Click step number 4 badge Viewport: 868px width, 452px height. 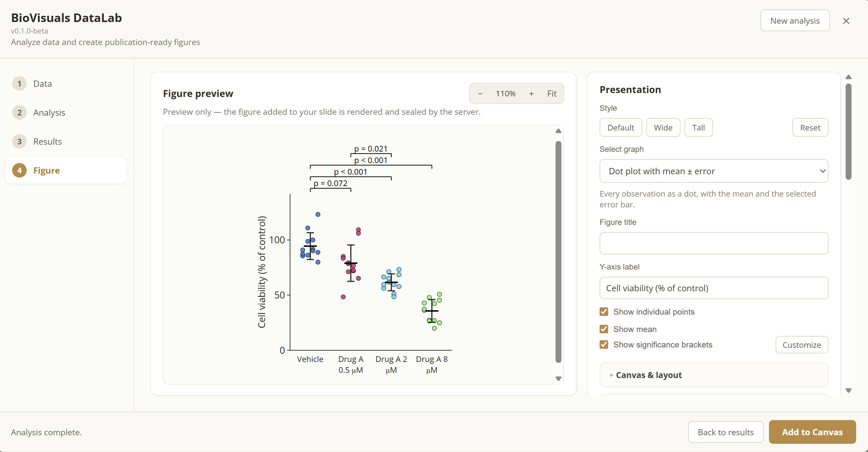(x=19, y=170)
